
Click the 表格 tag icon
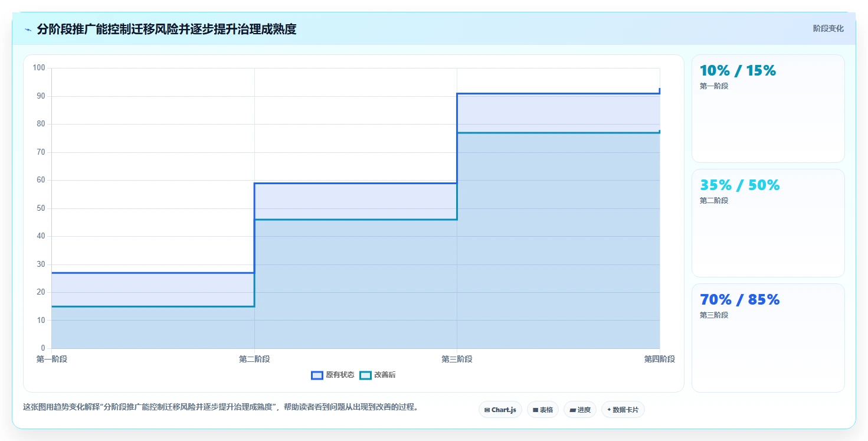point(535,410)
